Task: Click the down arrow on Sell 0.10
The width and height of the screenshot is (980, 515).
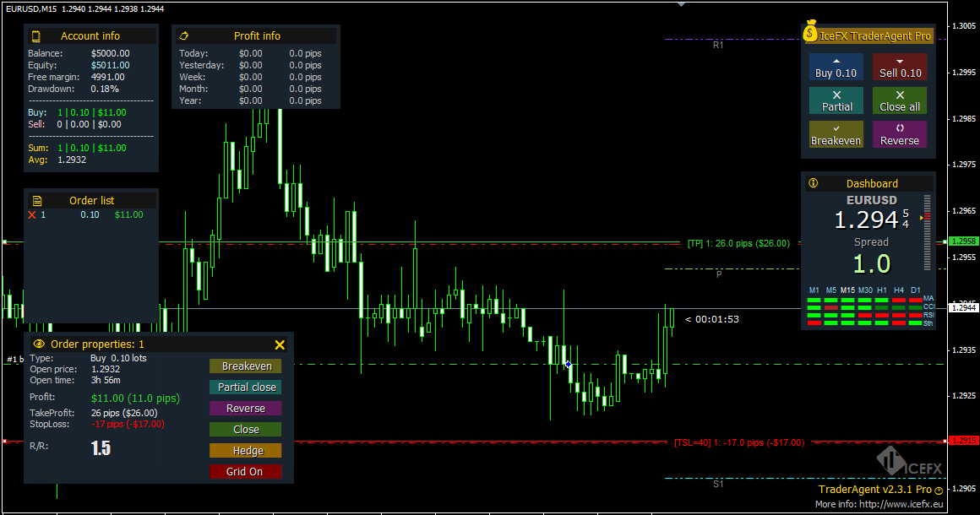Action: point(899,59)
